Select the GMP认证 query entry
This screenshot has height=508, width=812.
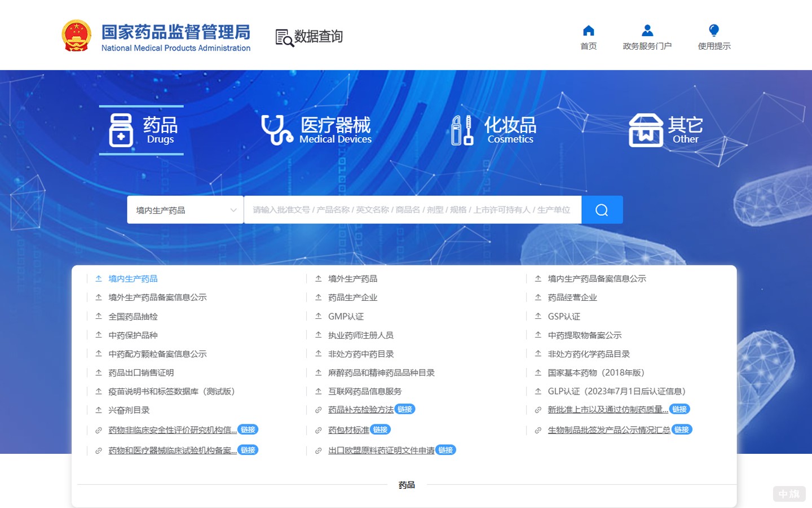pyautogui.click(x=346, y=316)
